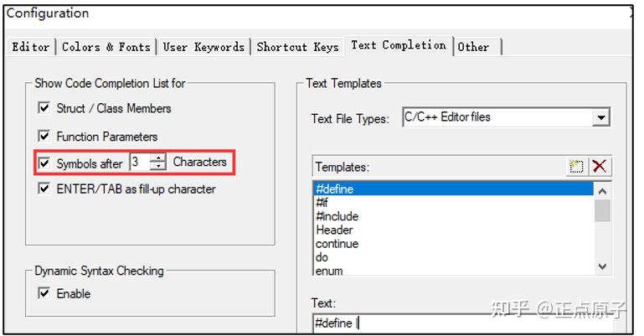Click the characters count spinner arrows
This screenshot has height=336, width=644.
point(157,163)
